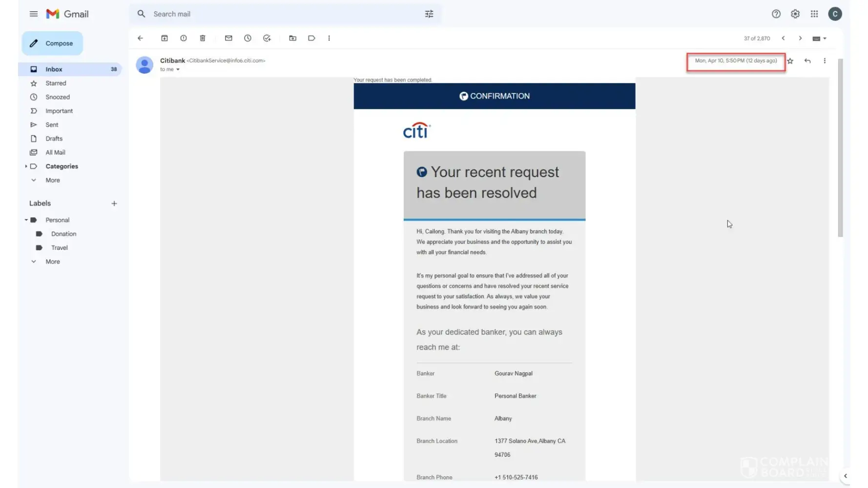868x488 pixels.
Task: Mark the email as unread
Action: (228, 38)
